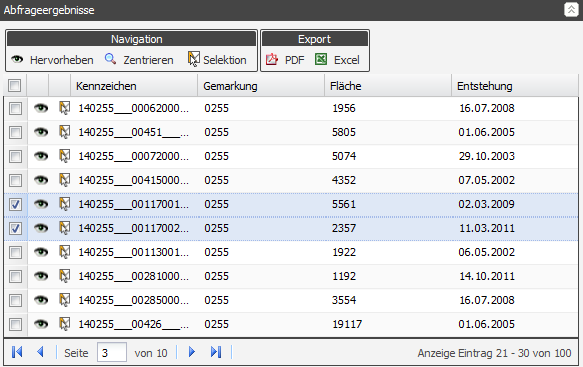Jump to the last results page
The width and height of the screenshot is (583, 367).
[216, 352]
